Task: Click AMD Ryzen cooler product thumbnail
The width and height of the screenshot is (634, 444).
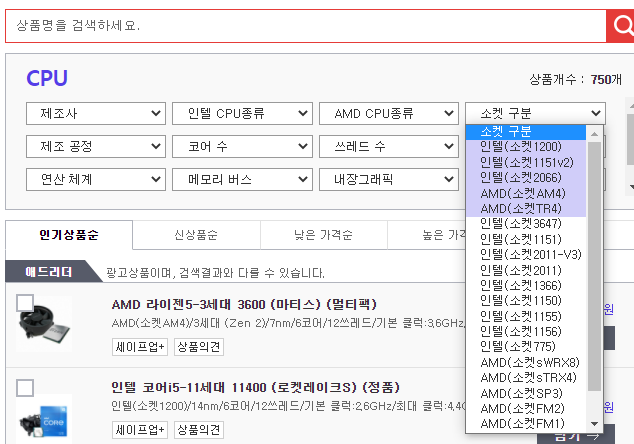Action: 44,324
